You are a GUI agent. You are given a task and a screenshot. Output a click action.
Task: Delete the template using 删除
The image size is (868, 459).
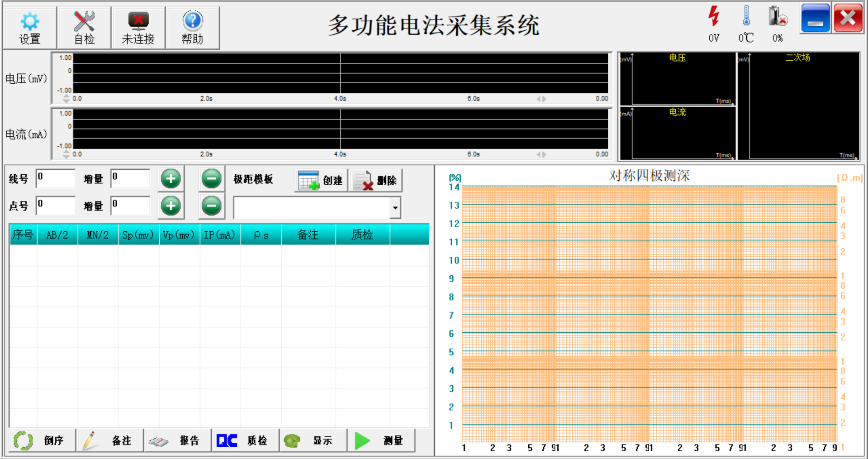[x=375, y=181]
